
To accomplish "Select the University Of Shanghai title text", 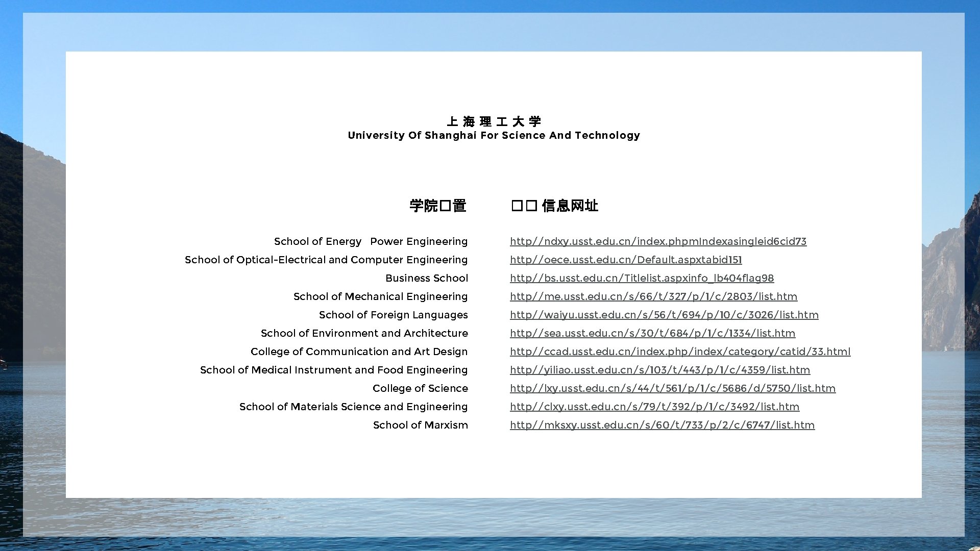I will [x=494, y=135].
